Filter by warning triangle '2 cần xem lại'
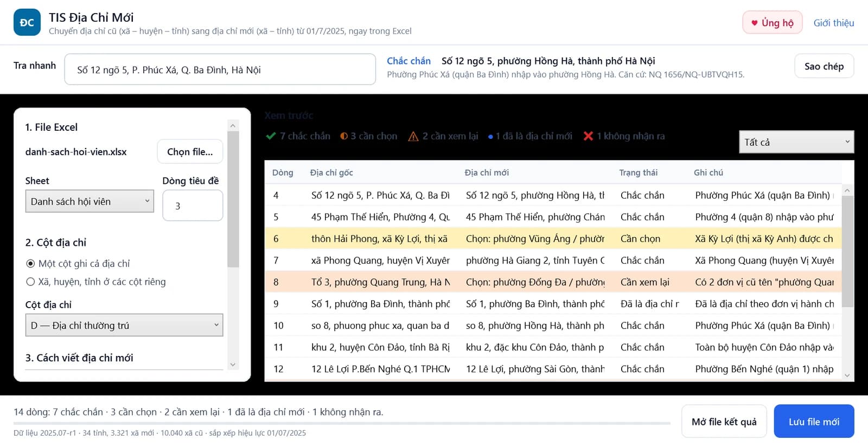 (x=443, y=136)
